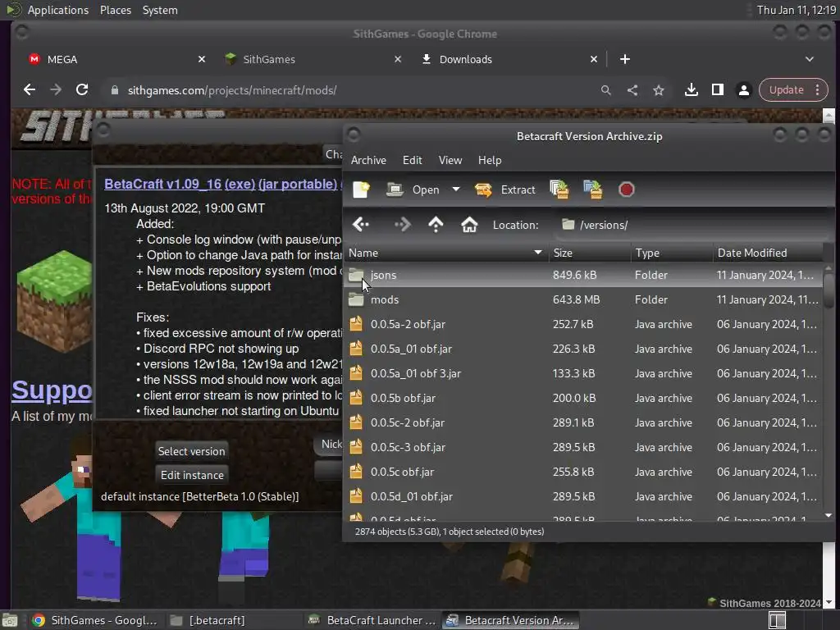Image resolution: width=840 pixels, height=630 pixels.
Task: Click the (exe) download link in BetaCraft
Action: click(x=240, y=184)
